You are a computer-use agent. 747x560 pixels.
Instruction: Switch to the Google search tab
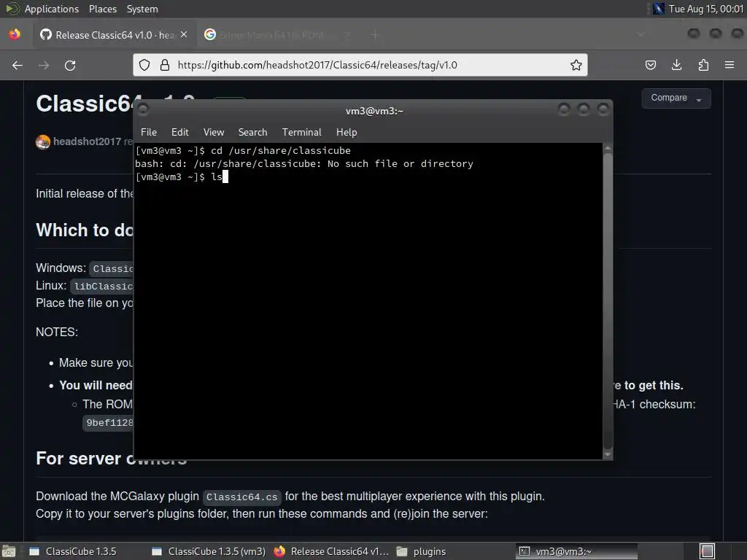277,35
